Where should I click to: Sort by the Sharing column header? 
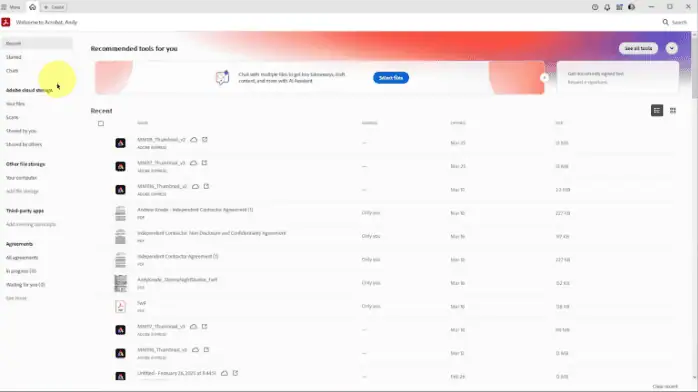coord(369,123)
